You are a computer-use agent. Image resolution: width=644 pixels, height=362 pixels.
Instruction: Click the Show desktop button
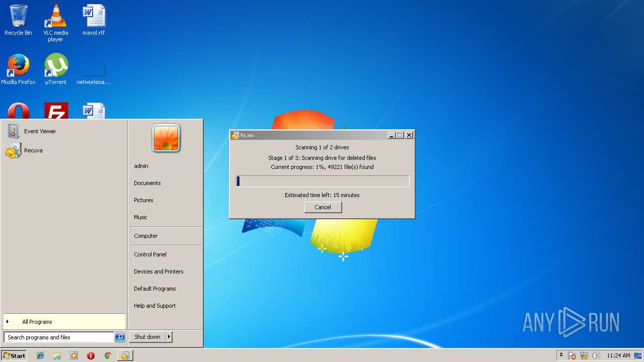pyautogui.click(x=638, y=355)
